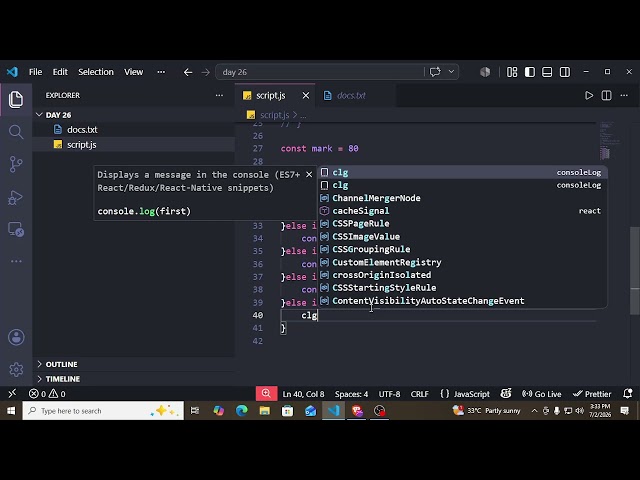This screenshot has width=640, height=480.
Task: Open editor More Actions ellipsis
Action: (624, 96)
